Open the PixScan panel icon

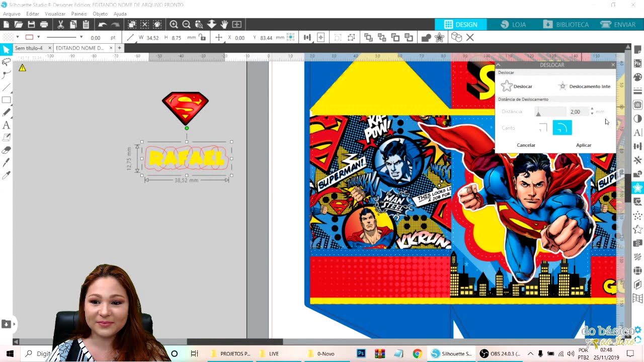coord(637,63)
